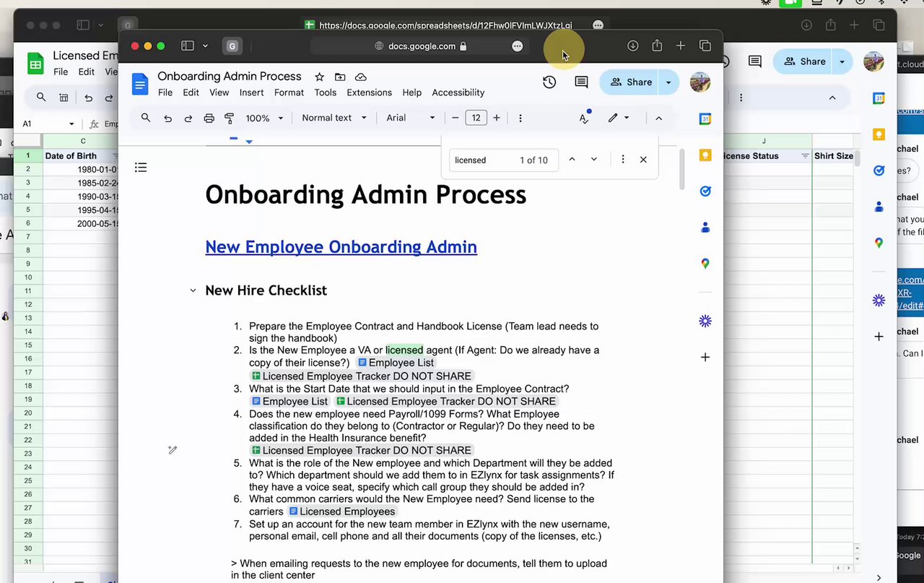Open Employee List chip in item 3
Viewport: 924px width, 583px height.
pos(289,402)
